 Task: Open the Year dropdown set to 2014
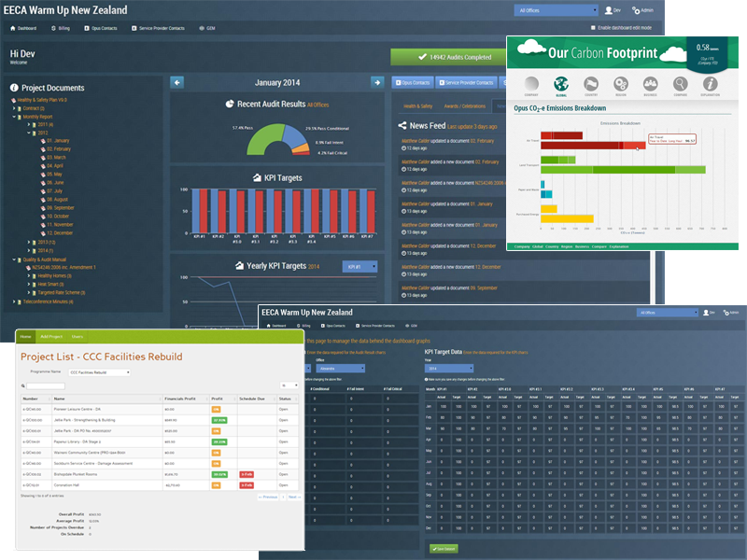(449, 368)
